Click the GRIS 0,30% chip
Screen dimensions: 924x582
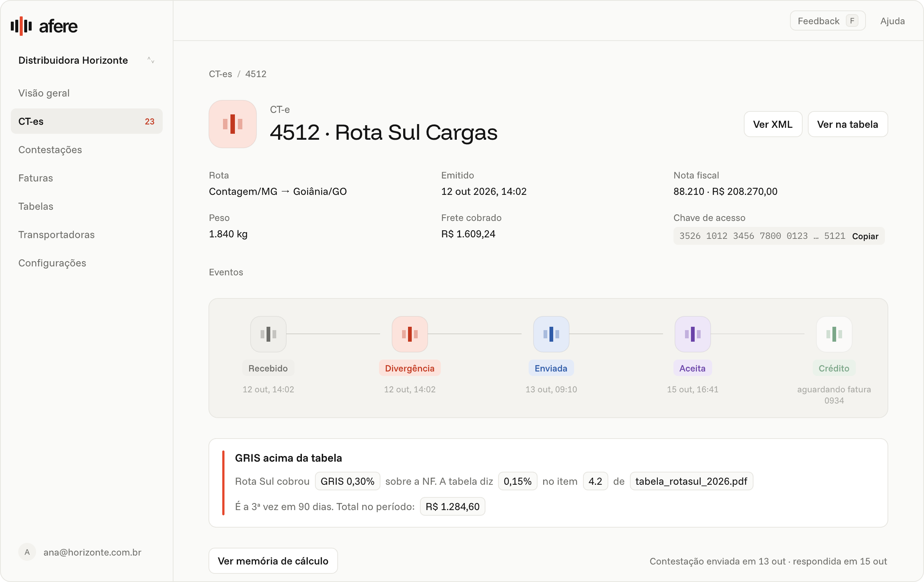(348, 481)
